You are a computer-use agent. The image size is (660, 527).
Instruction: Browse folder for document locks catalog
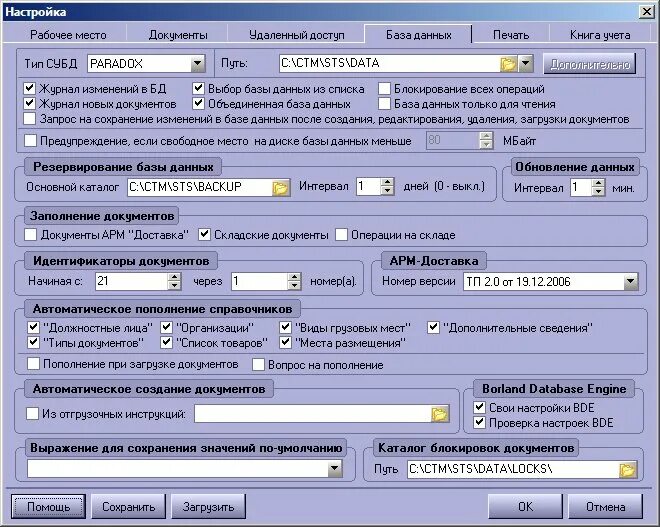(627, 469)
